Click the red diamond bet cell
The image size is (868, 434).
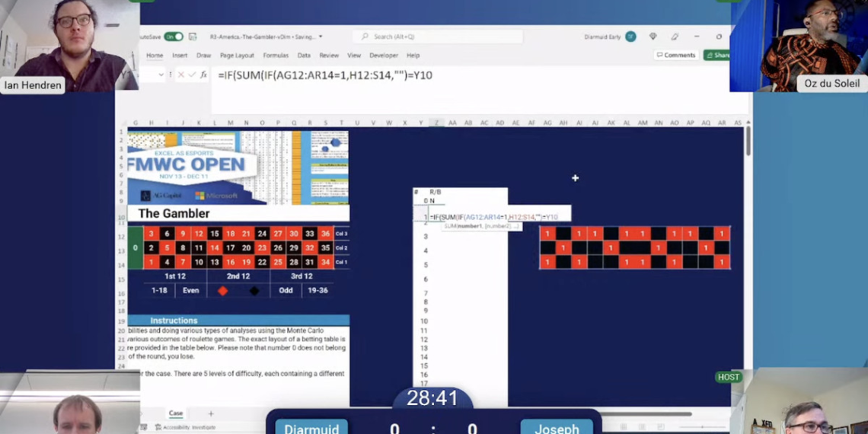[x=222, y=291]
